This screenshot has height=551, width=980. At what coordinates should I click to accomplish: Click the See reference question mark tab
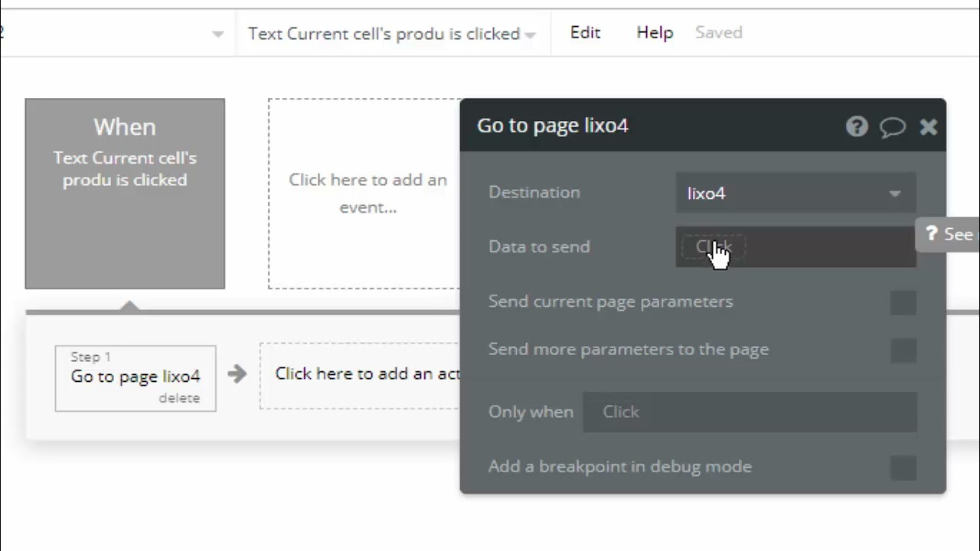[948, 234]
